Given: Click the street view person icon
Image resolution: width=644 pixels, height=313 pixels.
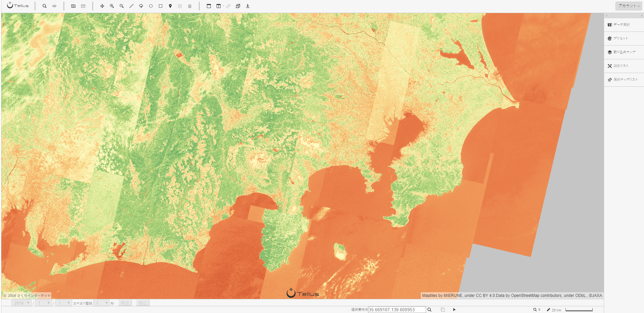Looking at the screenshot, I should click(248, 6).
